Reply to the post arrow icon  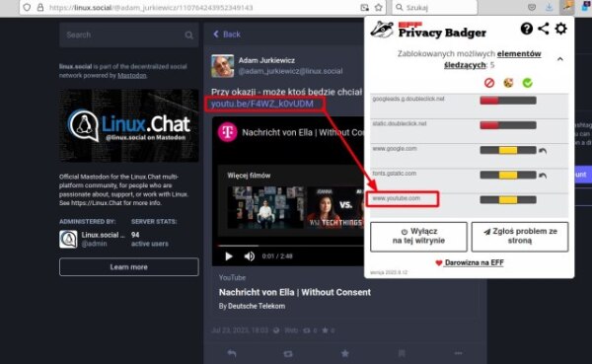coord(232,353)
